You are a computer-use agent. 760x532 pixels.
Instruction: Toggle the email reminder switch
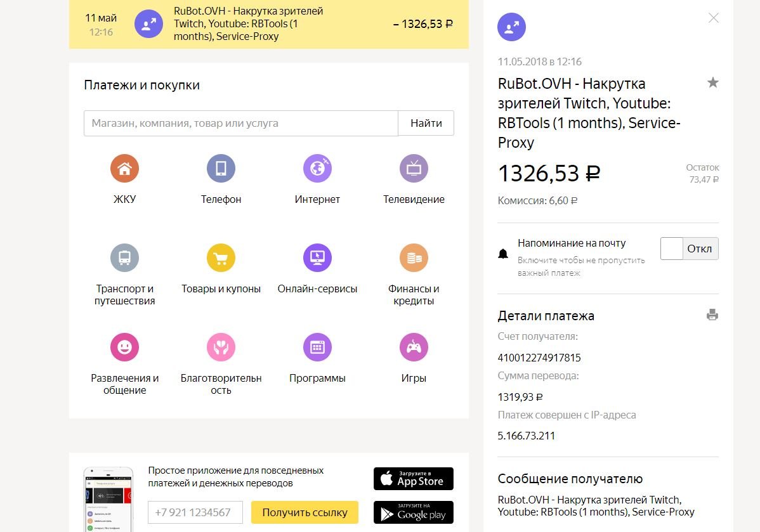click(689, 249)
